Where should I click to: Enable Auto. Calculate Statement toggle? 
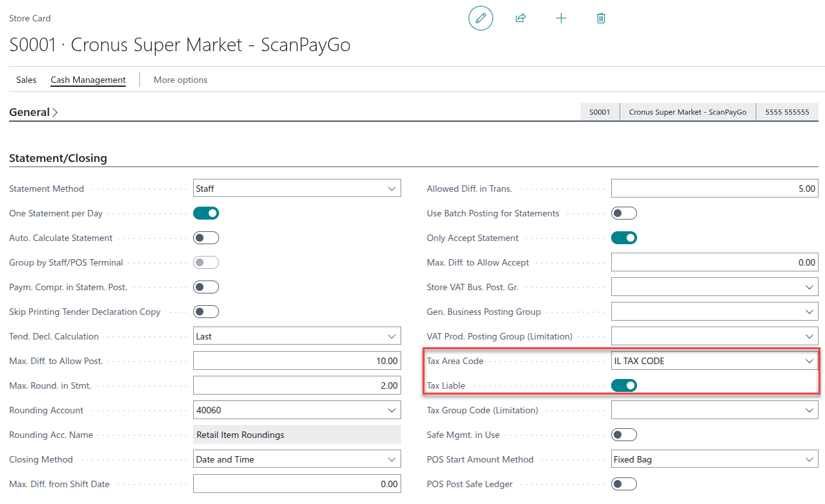pos(206,238)
